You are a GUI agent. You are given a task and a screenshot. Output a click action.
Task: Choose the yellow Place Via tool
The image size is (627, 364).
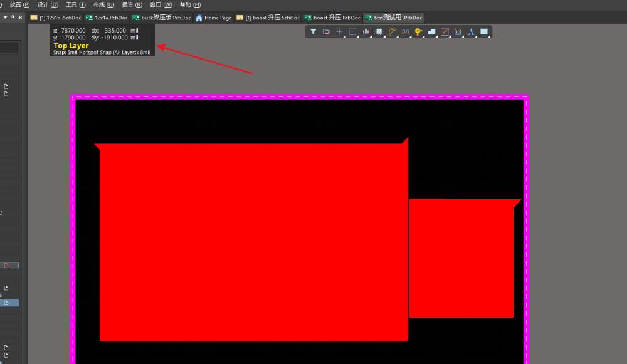[418, 31]
